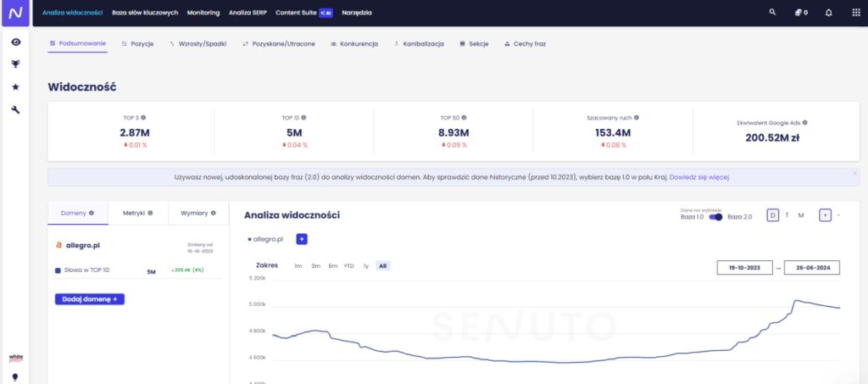Switch to the Pozycje tab
The height and width of the screenshot is (384, 868).
click(137, 43)
